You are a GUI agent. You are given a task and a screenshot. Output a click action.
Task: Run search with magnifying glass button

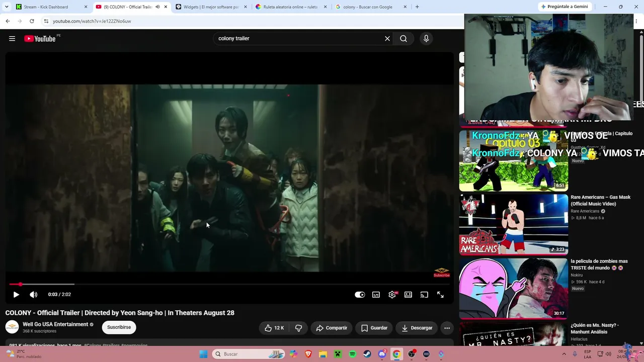[404, 39]
